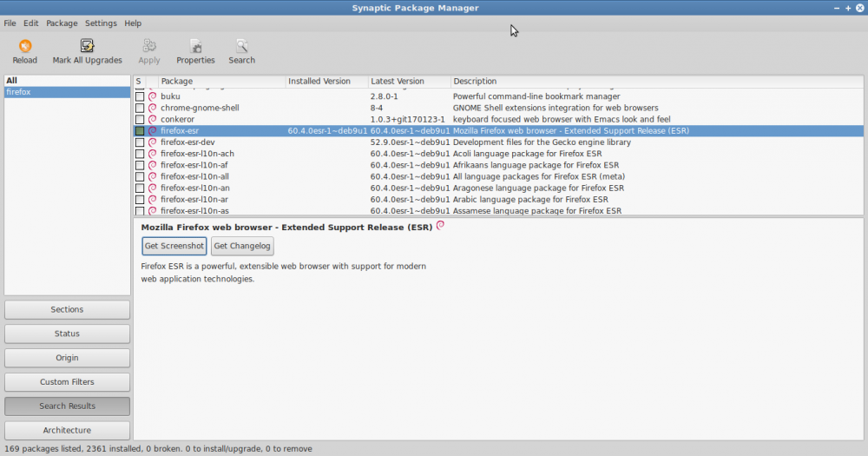Click 'Powerful command-line bookmark manager' description

(x=536, y=96)
